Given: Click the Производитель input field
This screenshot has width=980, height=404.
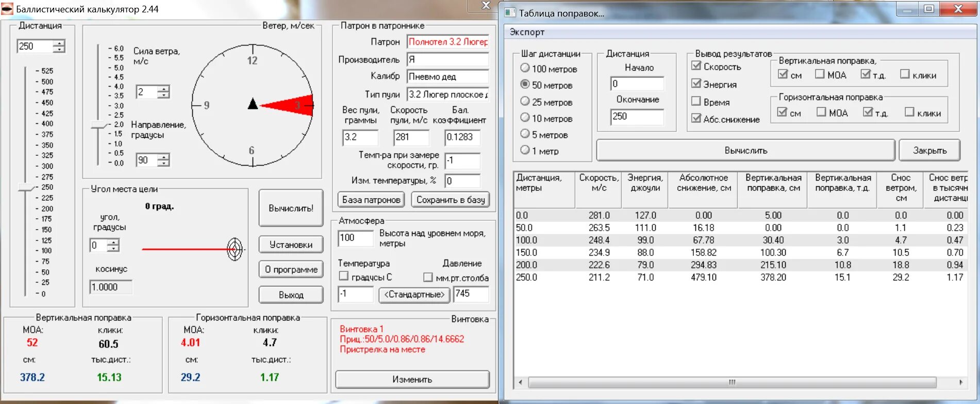Looking at the screenshot, I should click(448, 59).
